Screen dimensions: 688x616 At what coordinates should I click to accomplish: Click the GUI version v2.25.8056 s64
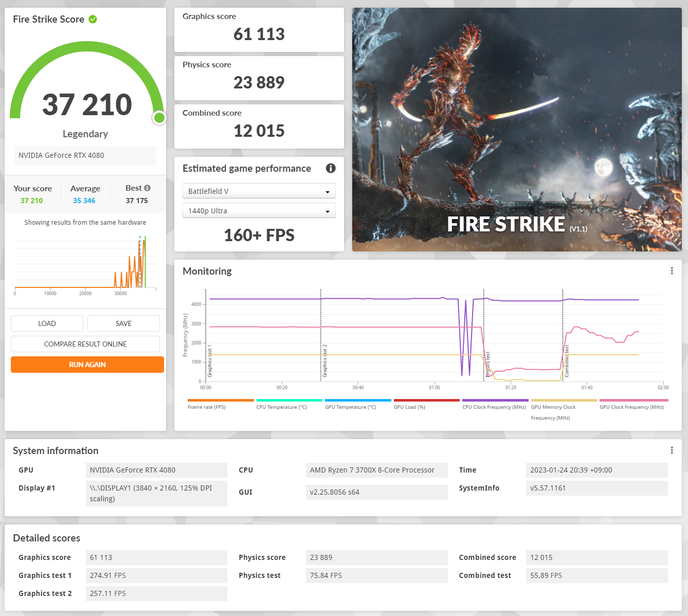coord(377,492)
